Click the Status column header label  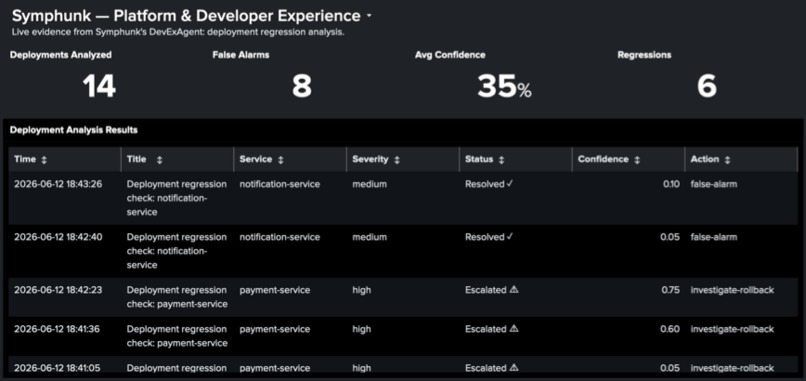pyautogui.click(x=479, y=159)
